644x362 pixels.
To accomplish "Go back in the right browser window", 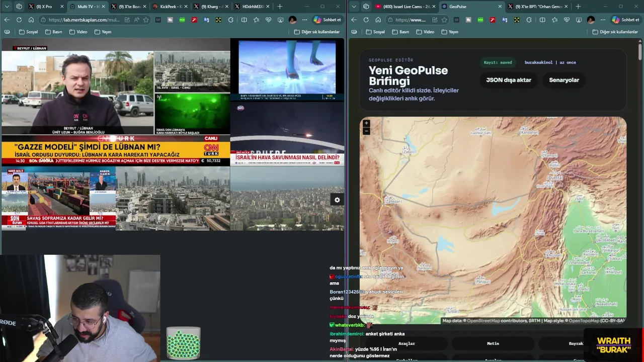I will click(x=354, y=20).
